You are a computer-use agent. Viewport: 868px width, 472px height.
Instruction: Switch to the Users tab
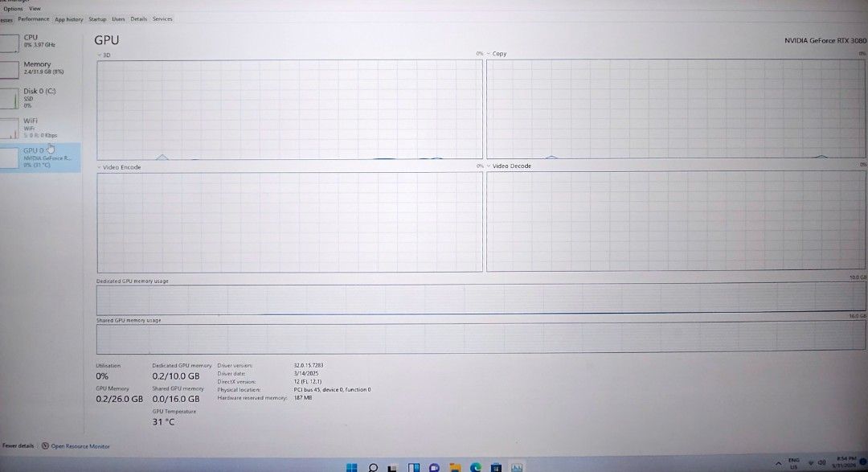coord(118,19)
